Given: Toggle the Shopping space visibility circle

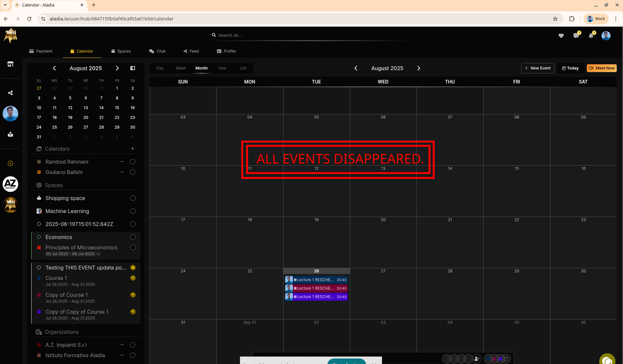Looking at the screenshot, I should [133, 198].
